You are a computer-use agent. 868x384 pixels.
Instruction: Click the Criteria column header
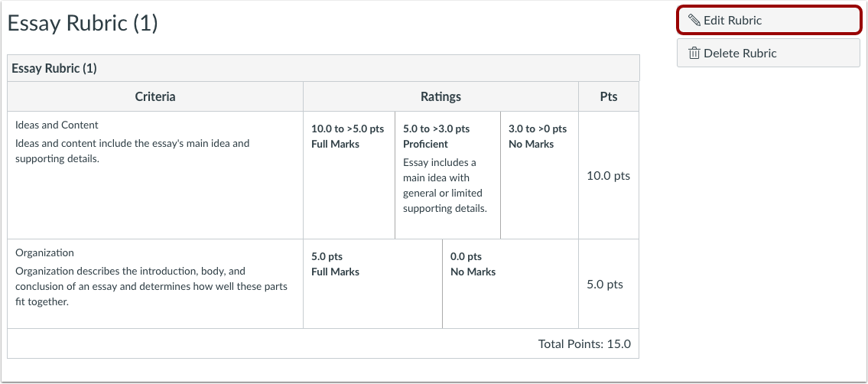[155, 97]
